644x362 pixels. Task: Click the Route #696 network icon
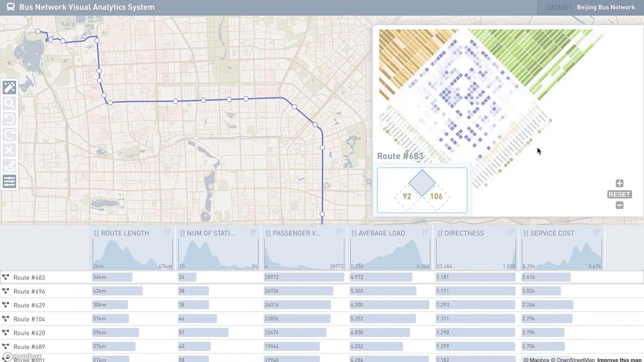(x=6, y=291)
